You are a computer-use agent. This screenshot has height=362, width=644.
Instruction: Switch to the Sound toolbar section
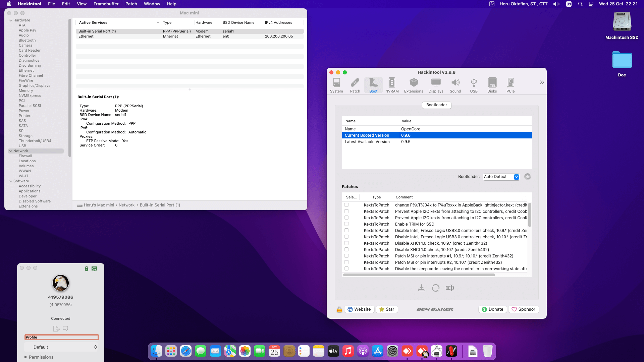(x=455, y=85)
